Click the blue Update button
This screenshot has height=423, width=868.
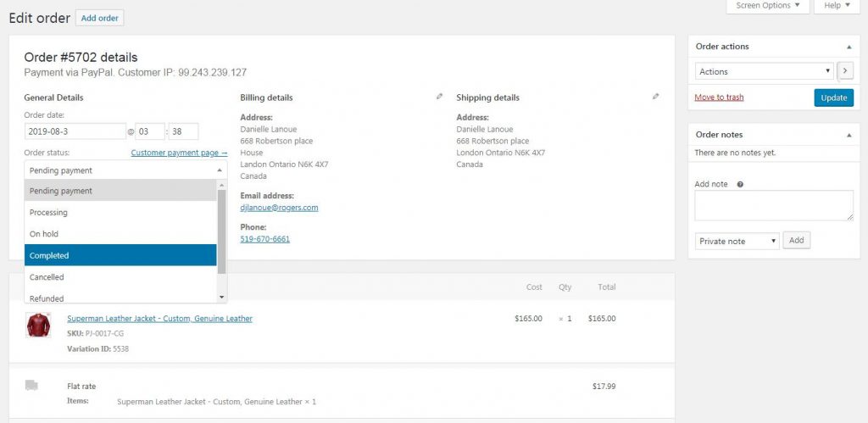pyautogui.click(x=834, y=97)
